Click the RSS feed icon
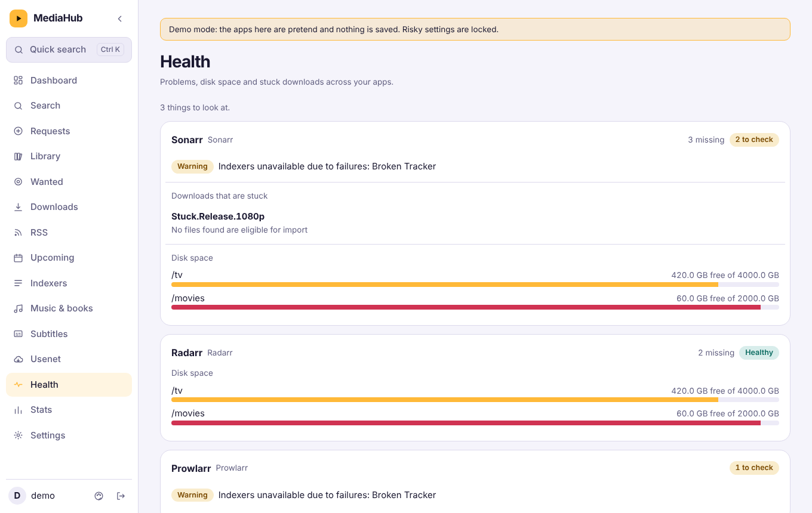The width and height of the screenshot is (812, 513). pyautogui.click(x=18, y=233)
